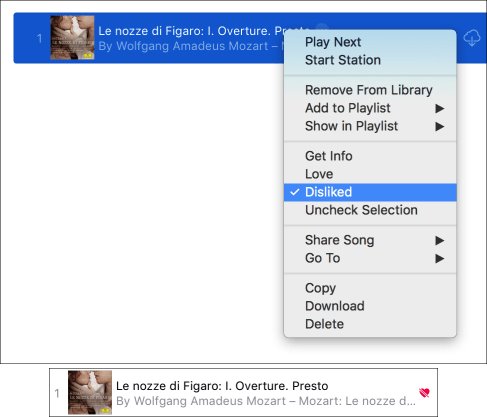Click the bottom Le nozze di Figaro song title
Image resolution: width=487 pixels, height=417 pixels.
[x=222, y=386]
